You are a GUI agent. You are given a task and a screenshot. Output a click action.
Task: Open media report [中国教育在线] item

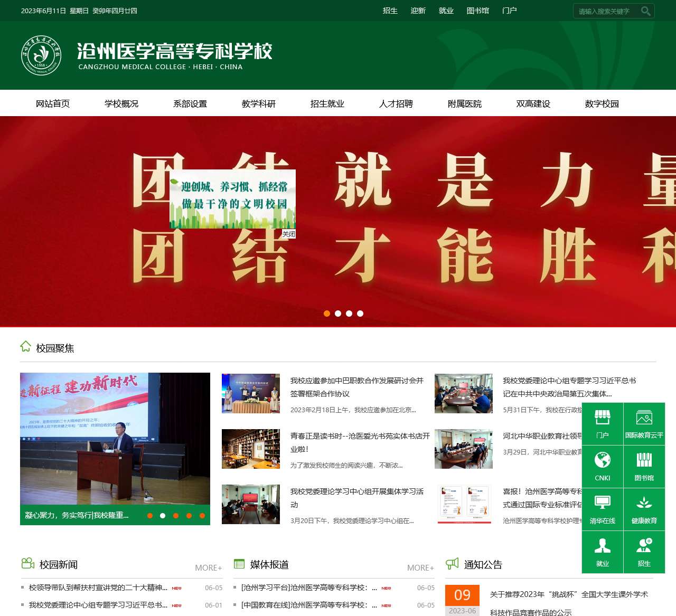point(309,605)
